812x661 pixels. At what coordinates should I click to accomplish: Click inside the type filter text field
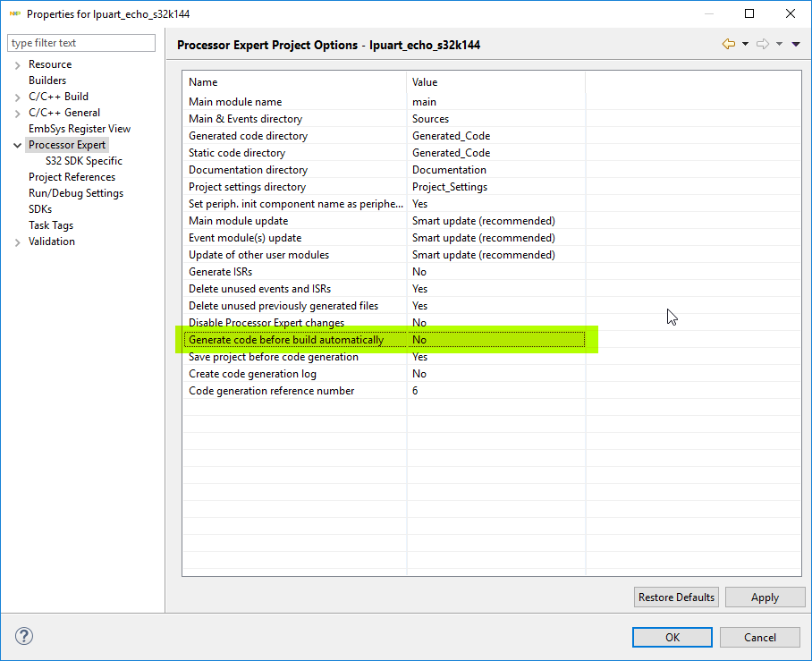pyautogui.click(x=80, y=43)
